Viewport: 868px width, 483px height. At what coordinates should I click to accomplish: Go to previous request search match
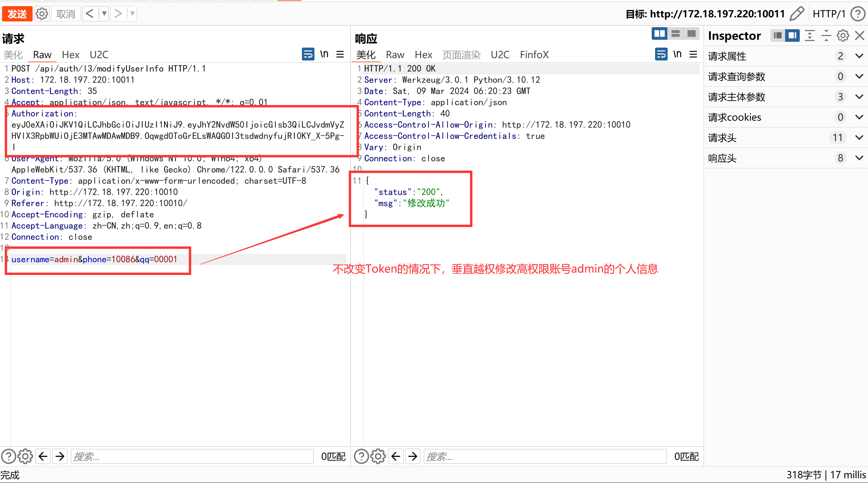[43, 456]
